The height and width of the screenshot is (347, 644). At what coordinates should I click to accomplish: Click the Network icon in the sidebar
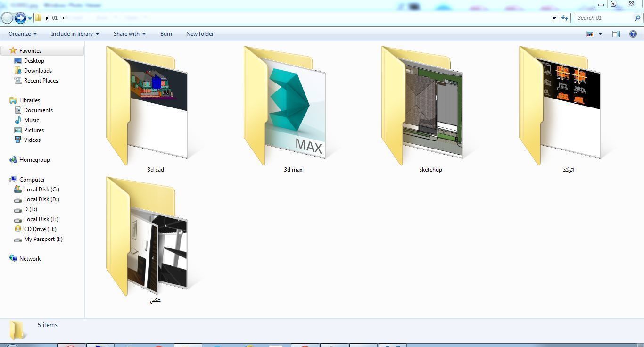point(13,259)
